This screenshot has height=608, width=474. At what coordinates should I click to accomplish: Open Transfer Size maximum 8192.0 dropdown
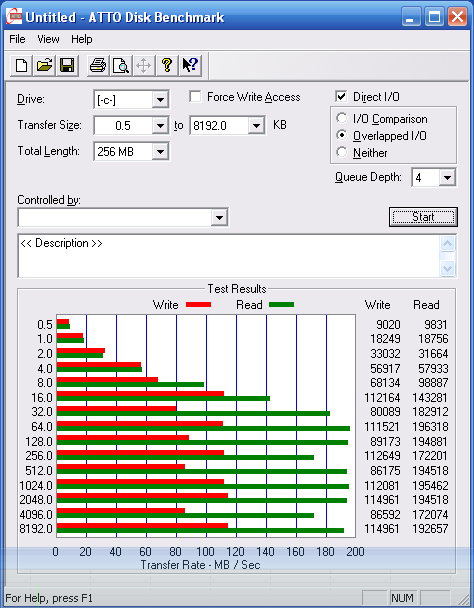[x=256, y=126]
